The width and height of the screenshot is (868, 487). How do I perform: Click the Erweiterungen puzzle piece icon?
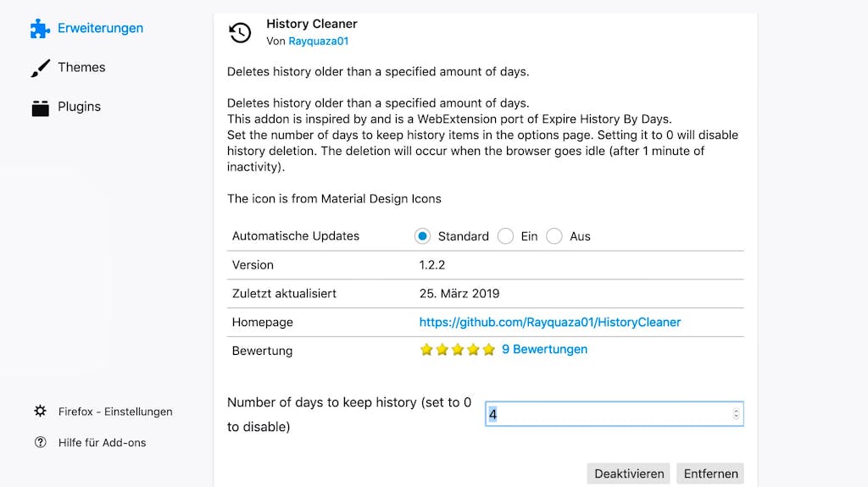tap(40, 28)
